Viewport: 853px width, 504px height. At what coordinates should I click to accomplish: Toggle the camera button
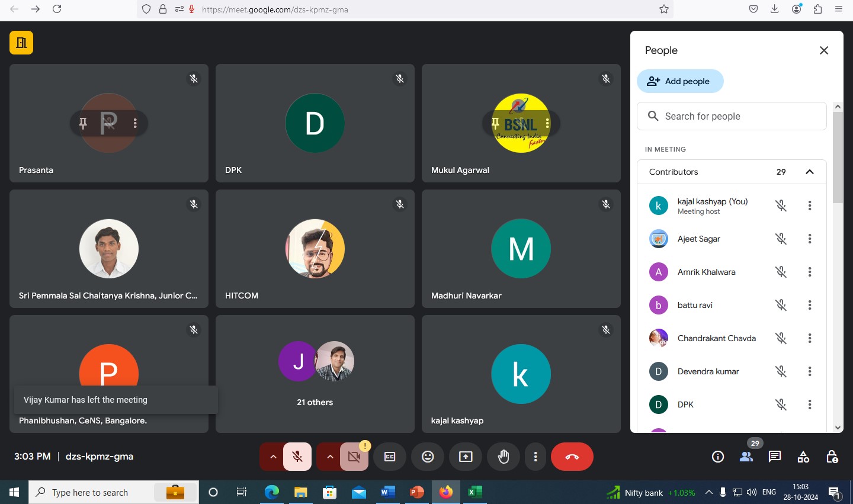click(354, 457)
